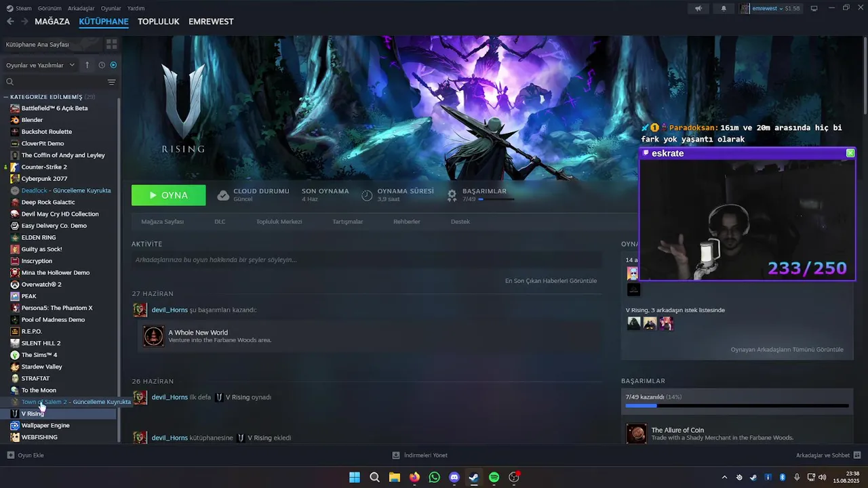Image resolution: width=868 pixels, height=488 pixels.
Task: Click the Cyberpunk 2077 game icon
Action: tap(15, 179)
